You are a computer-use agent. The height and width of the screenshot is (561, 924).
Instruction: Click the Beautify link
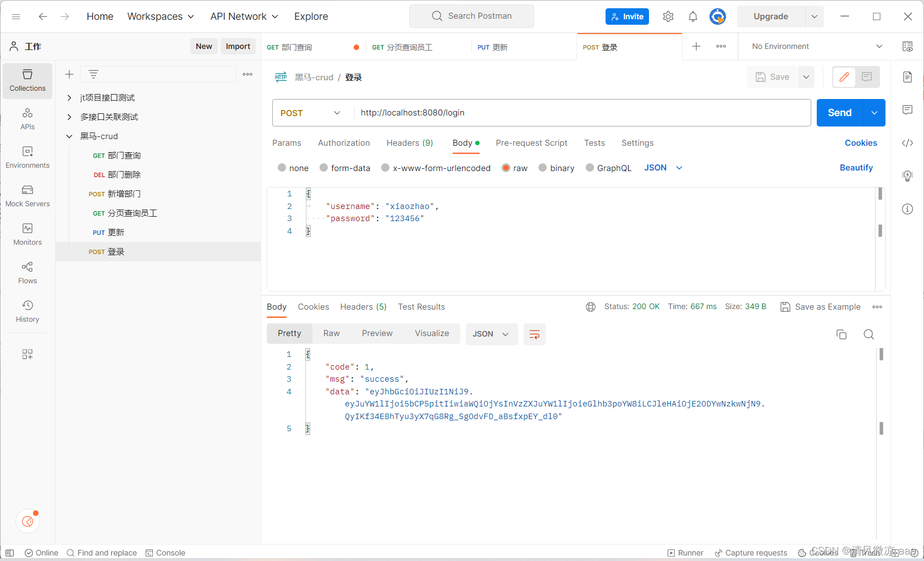pos(856,168)
